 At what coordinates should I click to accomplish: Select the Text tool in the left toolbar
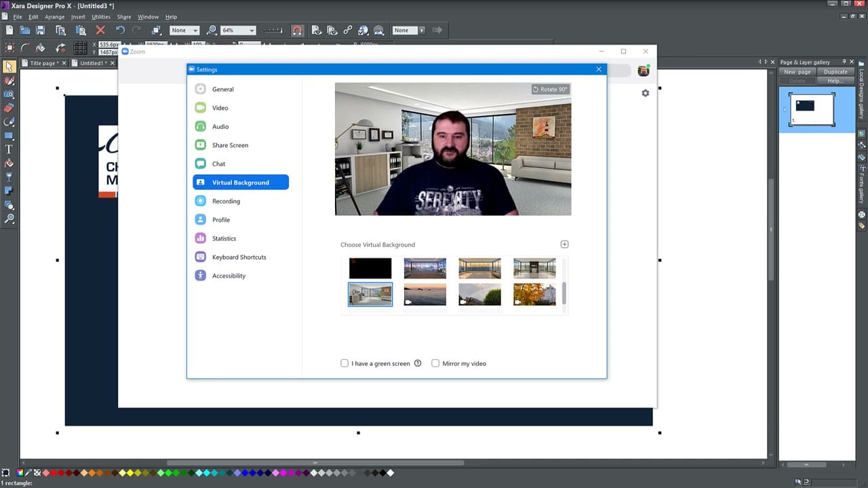pyautogui.click(x=9, y=148)
